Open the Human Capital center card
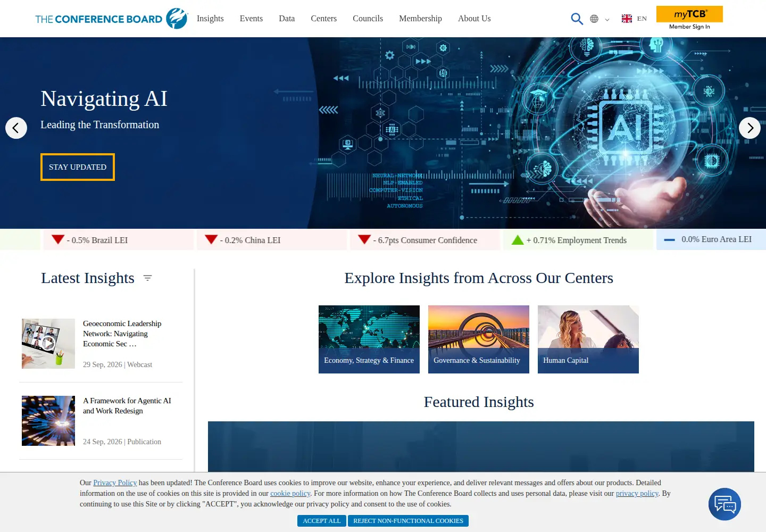 click(x=588, y=339)
